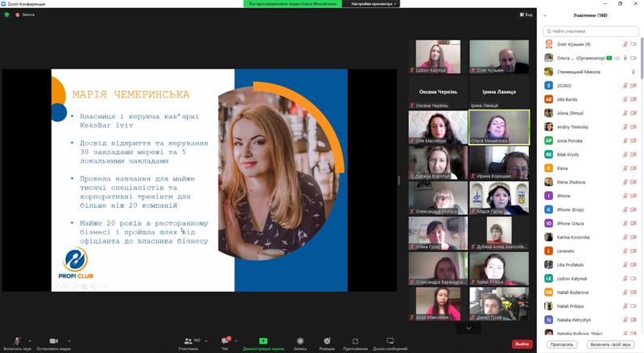
Task: Open the Вид view menu
Action: 525,15
